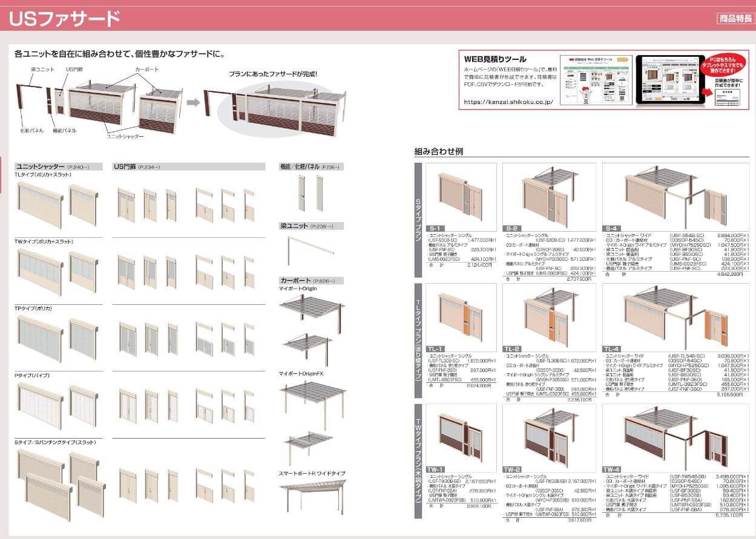The width and height of the screenshot is (756, 539).
Task: Click the 機能/化粧パネル panel illustration
Action: [x=309, y=194]
